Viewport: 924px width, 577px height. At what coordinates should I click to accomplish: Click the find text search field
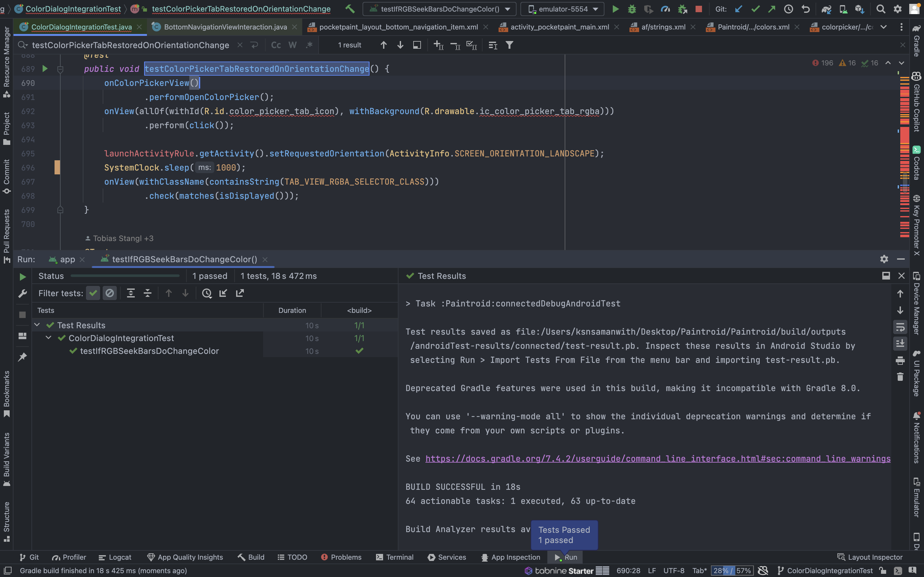[130, 45]
